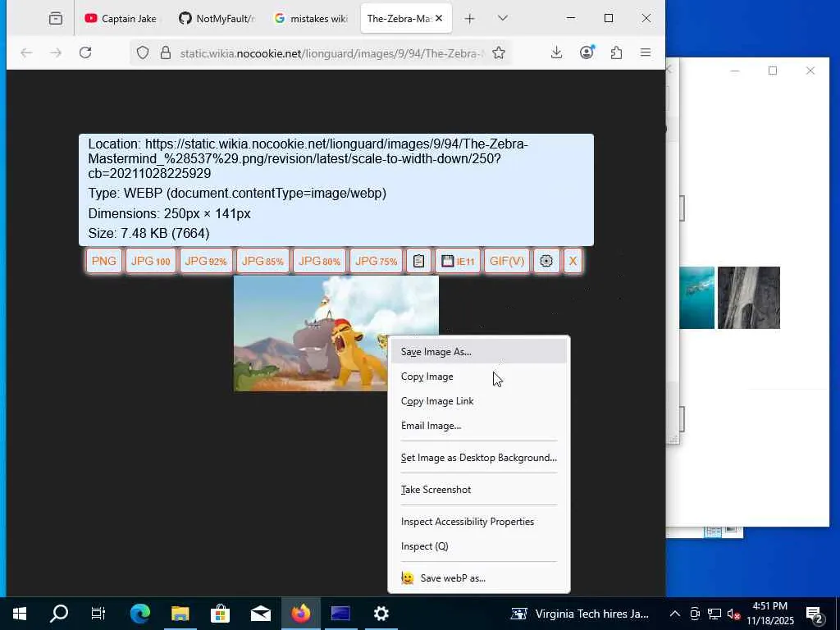
Task: Copy image using clipboard icon button
Action: pos(419,261)
